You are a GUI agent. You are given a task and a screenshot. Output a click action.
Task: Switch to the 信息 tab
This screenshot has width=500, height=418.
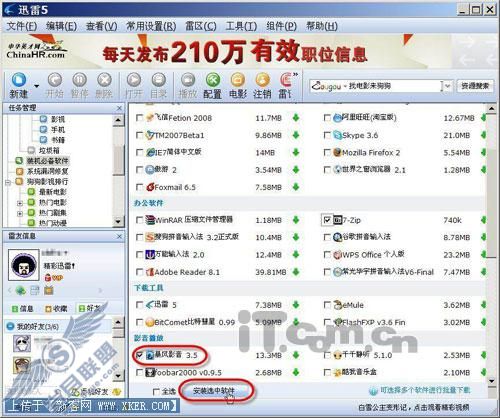(23, 309)
